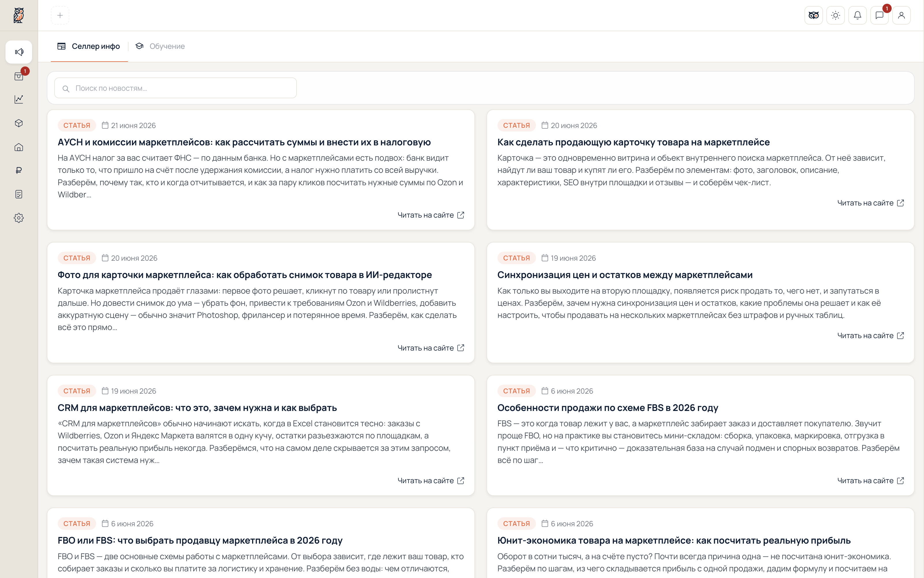The width and height of the screenshot is (924, 578).
Task: Click external link icon on АУСН card
Action: click(461, 215)
